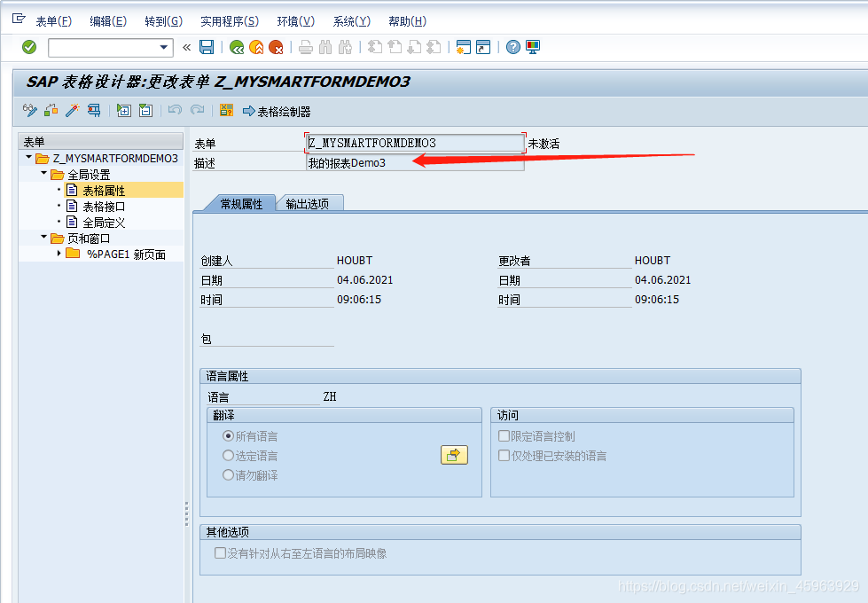
Task: Click the 未激活 status text
Action: tap(543, 144)
